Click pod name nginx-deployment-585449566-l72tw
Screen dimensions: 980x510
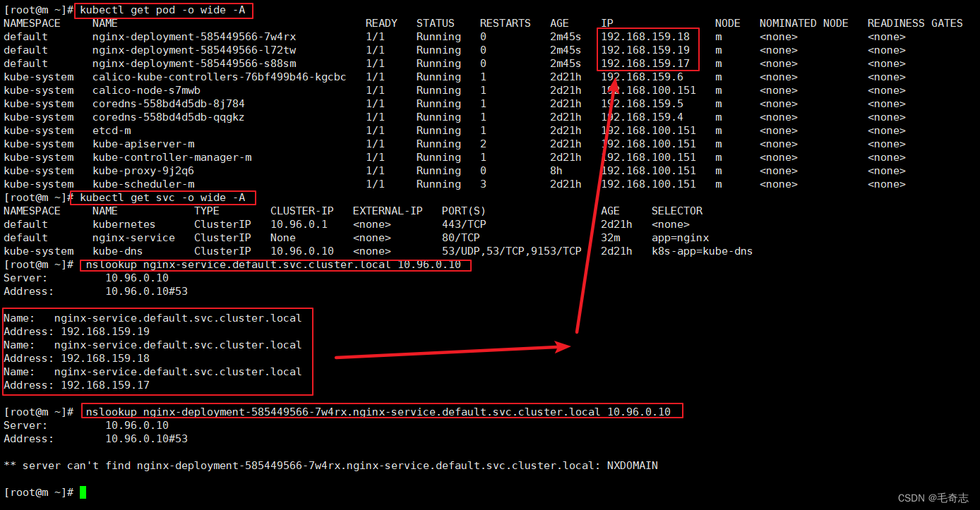[194, 50]
